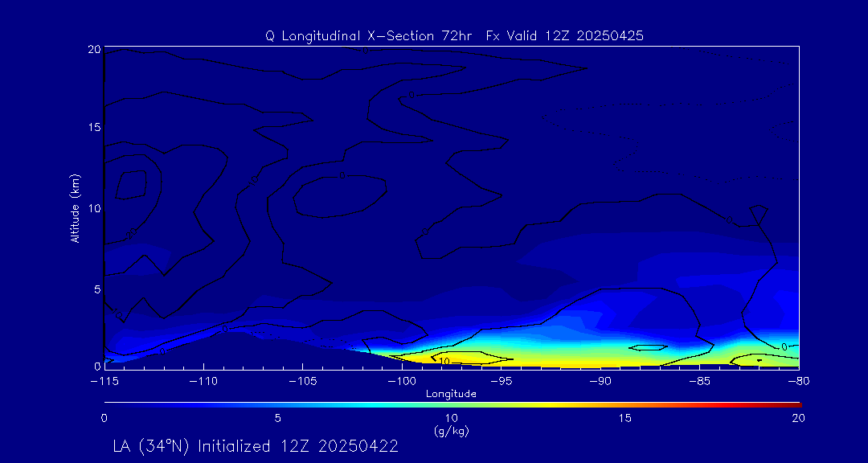Select the 15 tick on altitude axis

93,127
